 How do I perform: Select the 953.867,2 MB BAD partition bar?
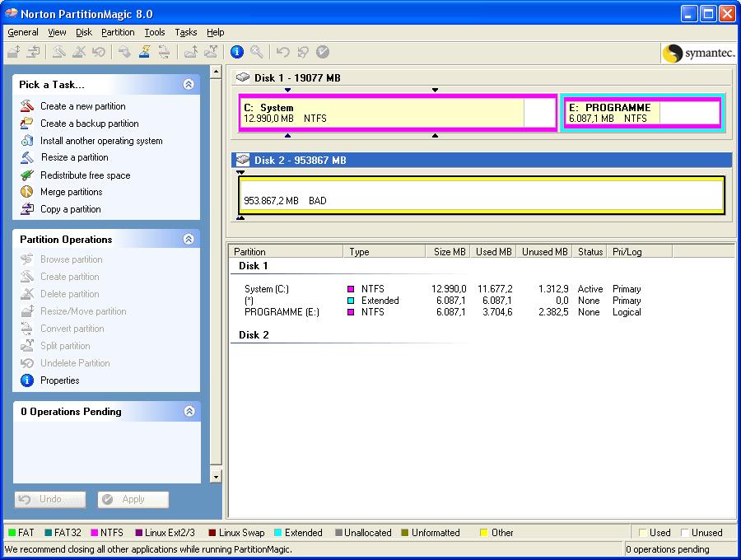[482, 195]
